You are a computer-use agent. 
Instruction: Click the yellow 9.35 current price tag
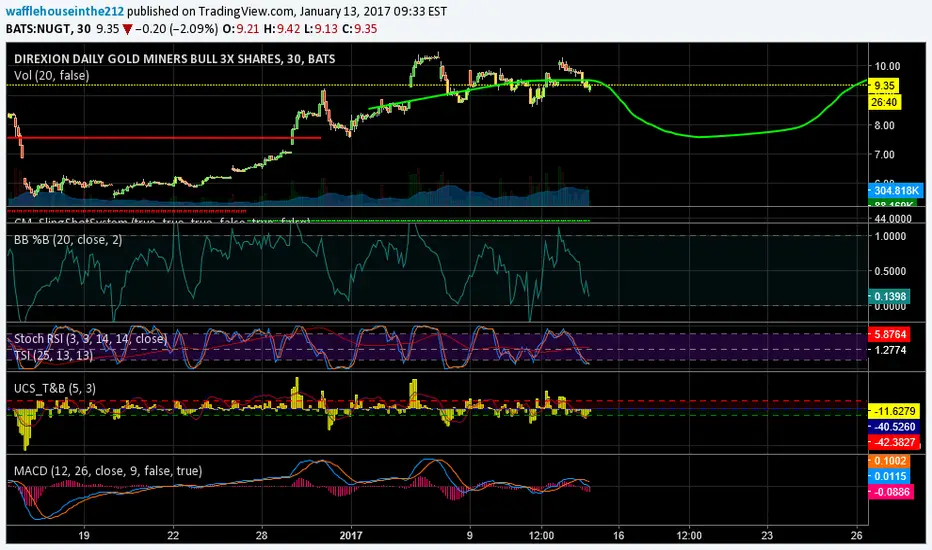(x=884, y=86)
